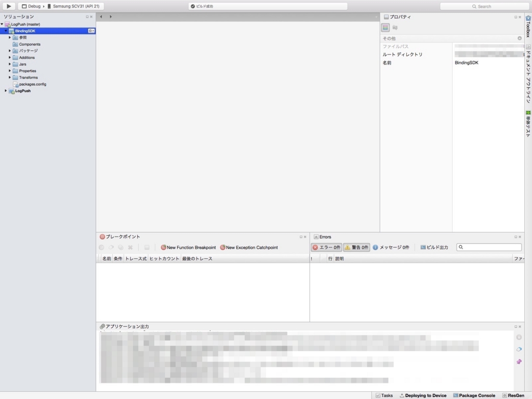The height and width of the screenshot is (399, 532).
Task: Click the ビルド成功 status bar
Action: [268, 6]
